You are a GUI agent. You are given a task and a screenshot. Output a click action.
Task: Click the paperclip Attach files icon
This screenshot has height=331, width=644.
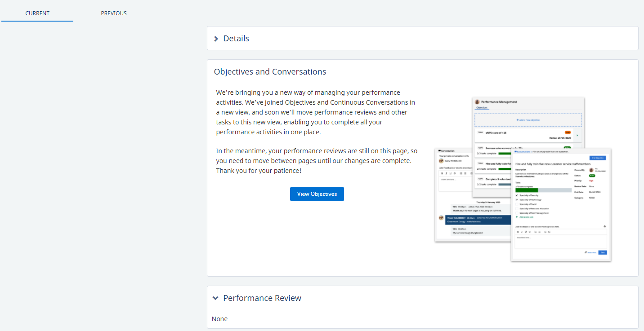tap(586, 252)
